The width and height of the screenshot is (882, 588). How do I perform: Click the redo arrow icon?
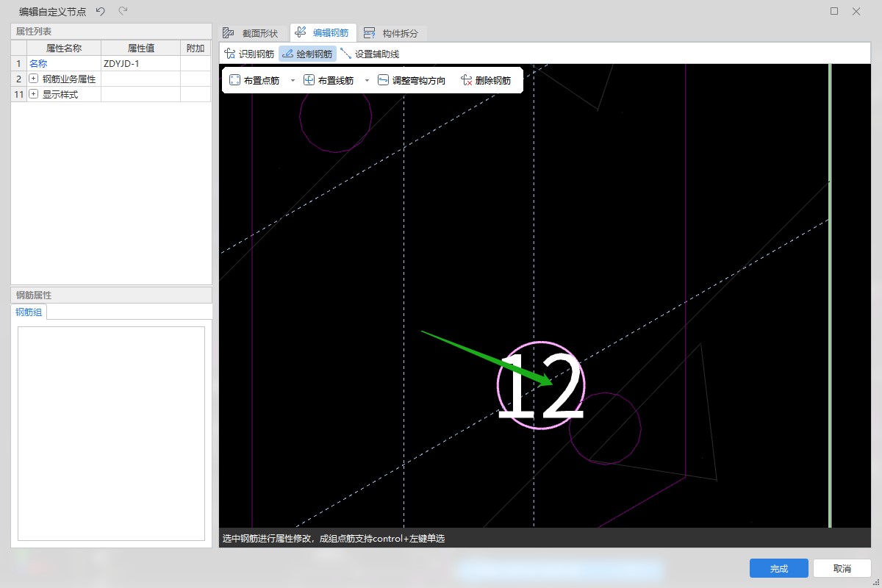pyautogui.click(x=123, y=11)
